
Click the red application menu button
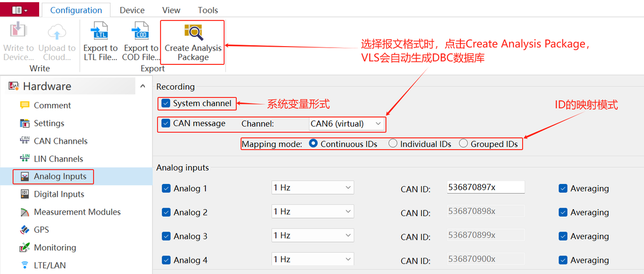click(x=19, y=10)
